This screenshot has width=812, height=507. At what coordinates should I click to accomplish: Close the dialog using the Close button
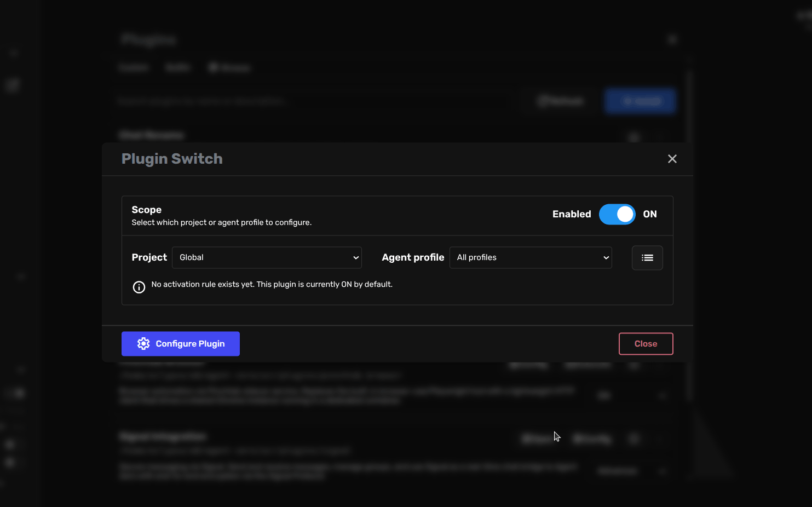tap(646, 343)
